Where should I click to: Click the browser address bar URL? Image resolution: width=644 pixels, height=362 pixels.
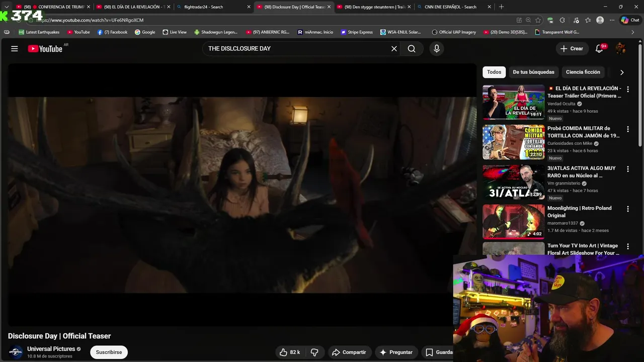coord(90,20)
